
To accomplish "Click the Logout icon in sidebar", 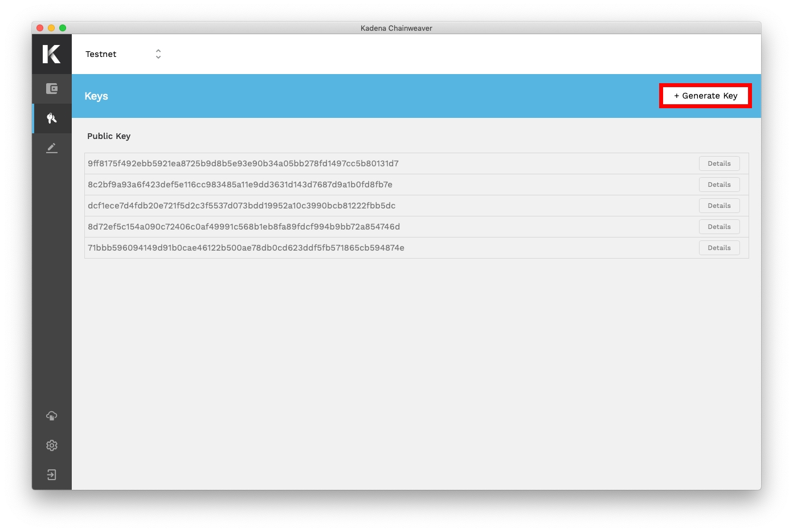I will (x=52, y=475).
